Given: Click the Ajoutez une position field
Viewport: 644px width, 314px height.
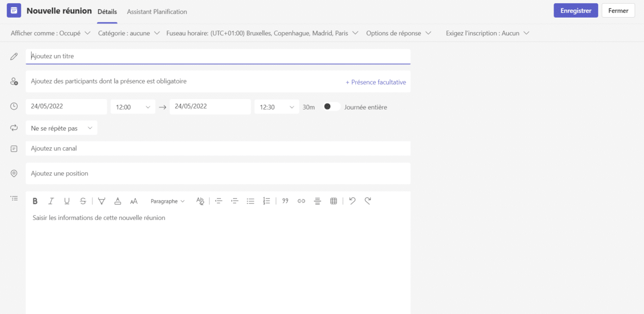Looking at the screenshot, I should tap(218, 173).
